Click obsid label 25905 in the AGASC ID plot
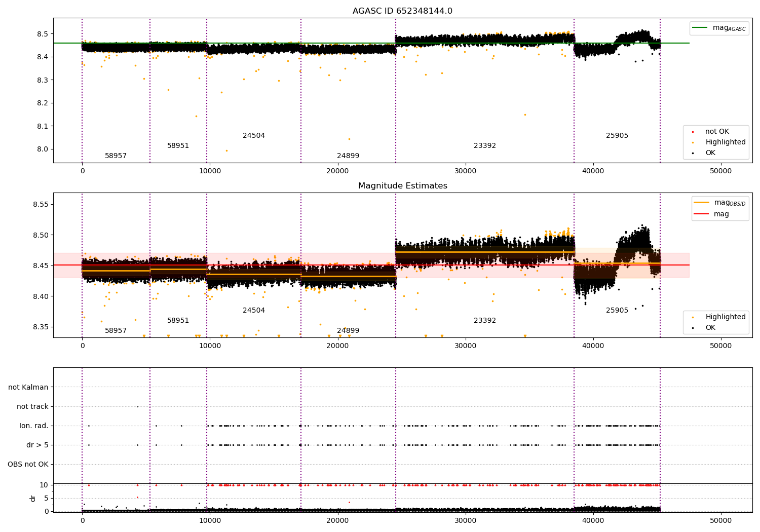This screenshot has width=760, height=532. pos(617,136)
